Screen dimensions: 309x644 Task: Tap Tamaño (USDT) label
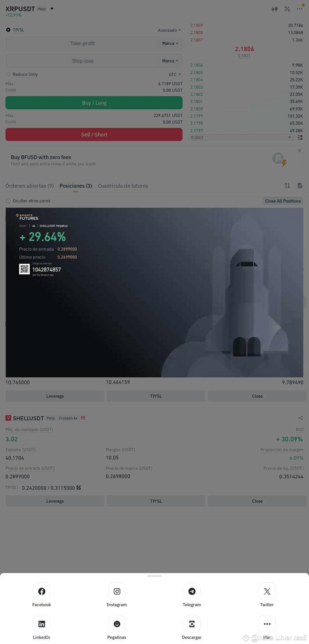coord(21,449)
